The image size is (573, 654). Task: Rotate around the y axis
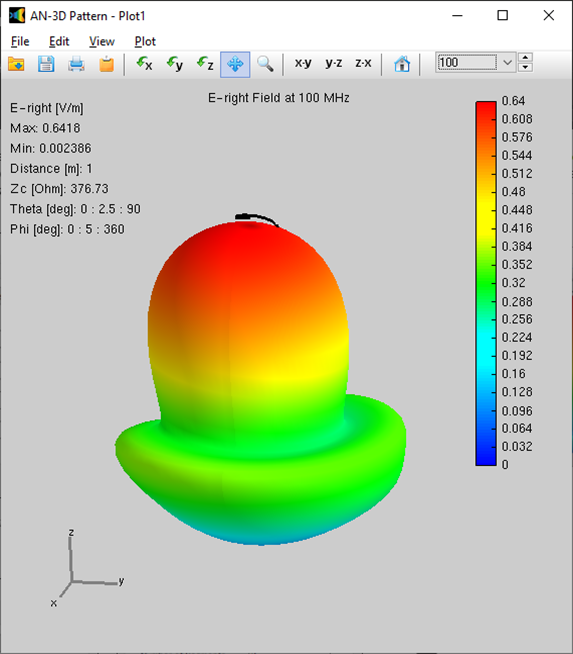175,64
